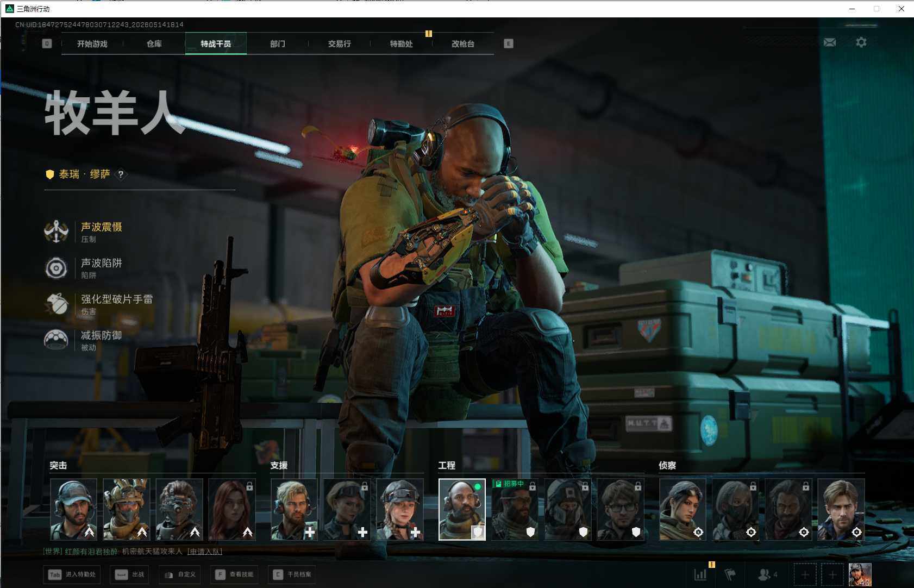The image size is (914, 588).
Task: Select the blond bearded support operator
Action: (294, 510)
